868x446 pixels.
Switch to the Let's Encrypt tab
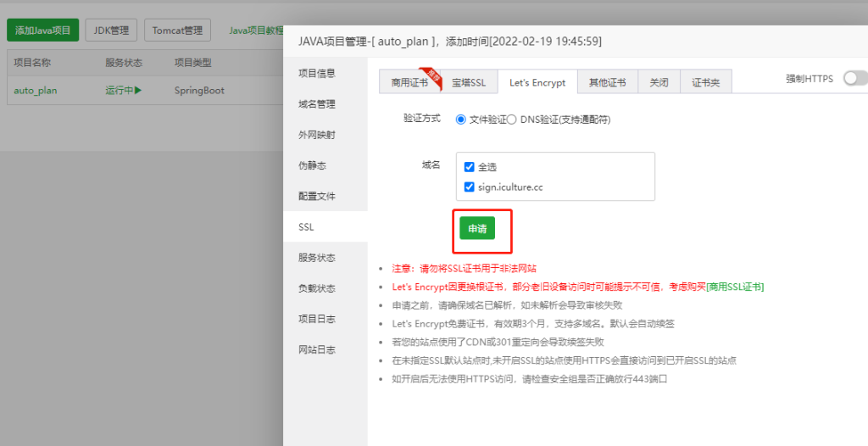537,82
